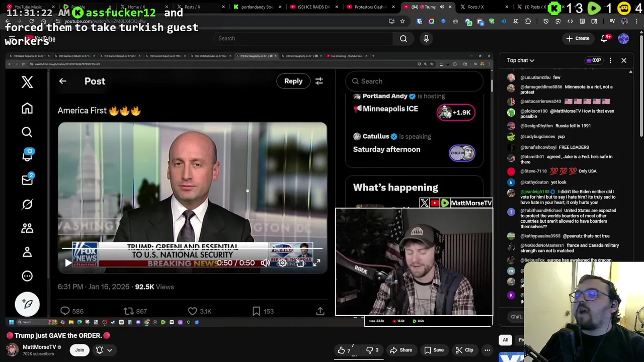Open More options circle in X sidebar
The image size is (644, 362).
click(x=27, y=276)
